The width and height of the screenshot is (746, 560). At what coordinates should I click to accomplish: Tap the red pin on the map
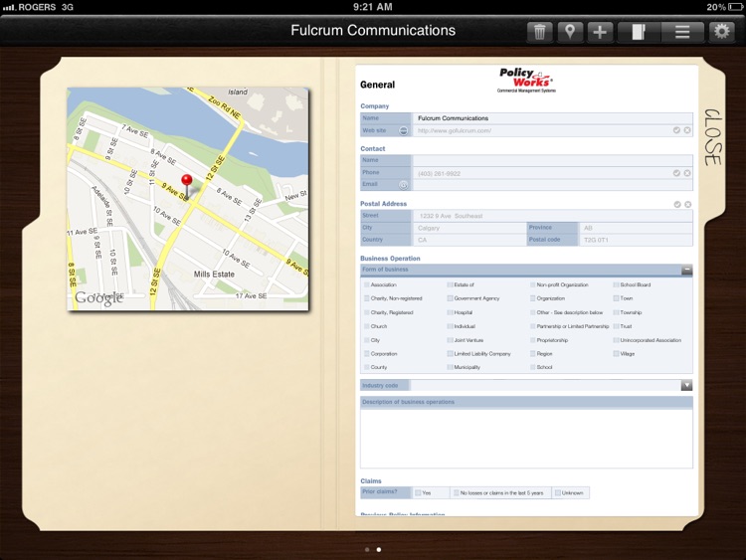pos(187,186)
